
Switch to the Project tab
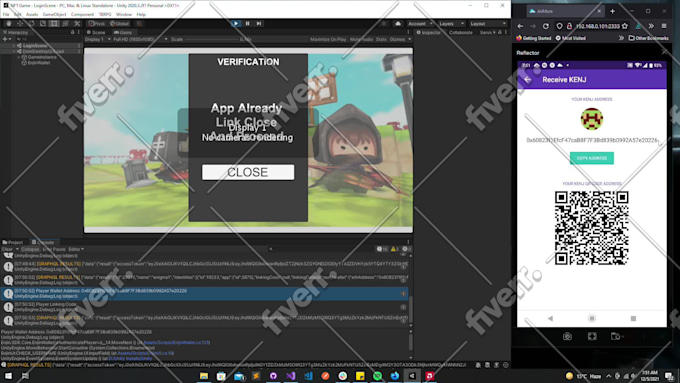13,242
